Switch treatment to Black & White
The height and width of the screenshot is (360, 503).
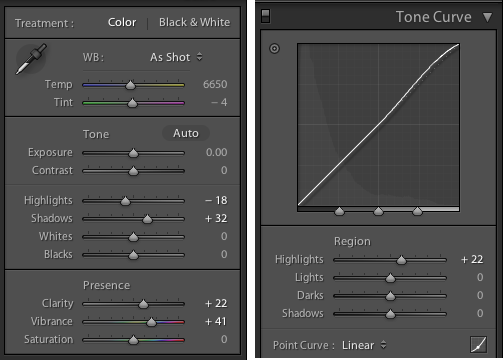(194, 22)
